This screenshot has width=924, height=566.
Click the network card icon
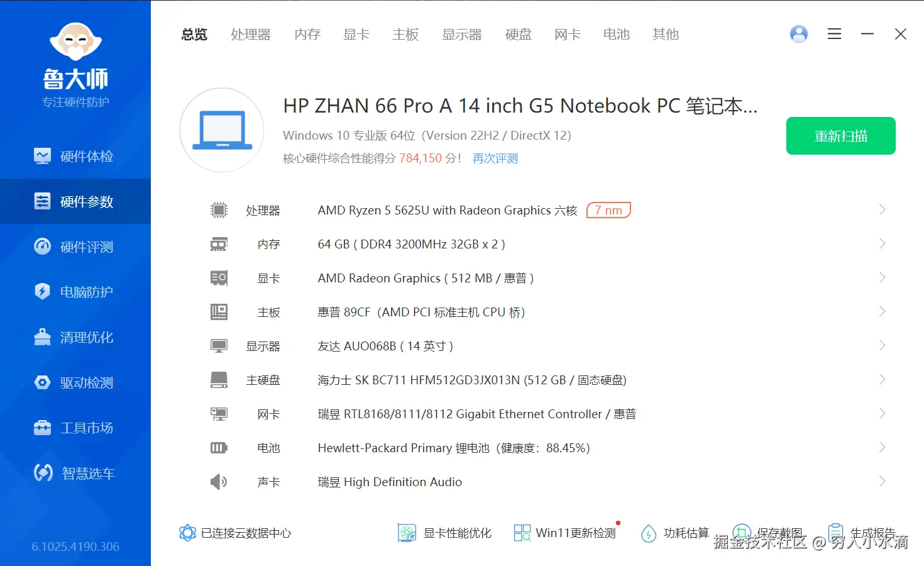pos(219,414)
